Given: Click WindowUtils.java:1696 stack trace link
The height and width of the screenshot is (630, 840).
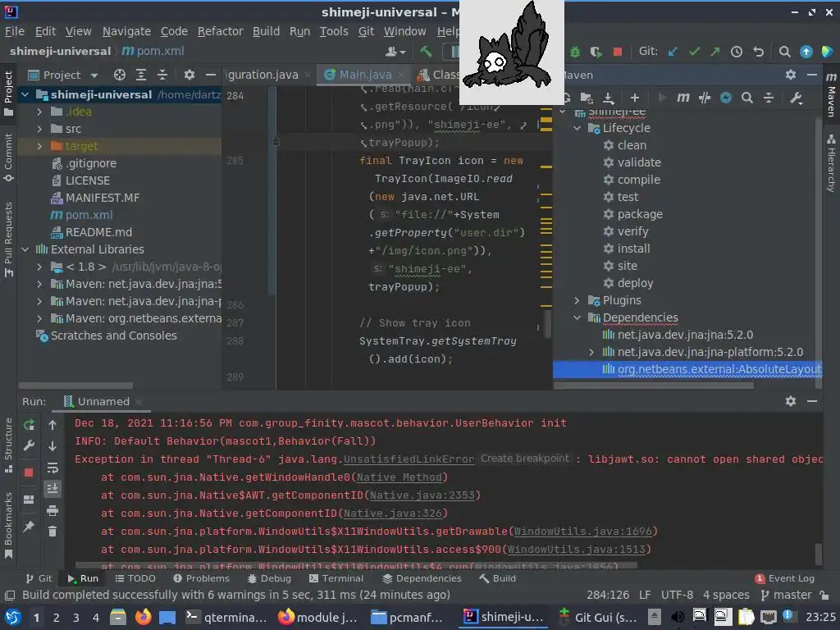Looking at the screenshot, I should click(x=583, y=532).
